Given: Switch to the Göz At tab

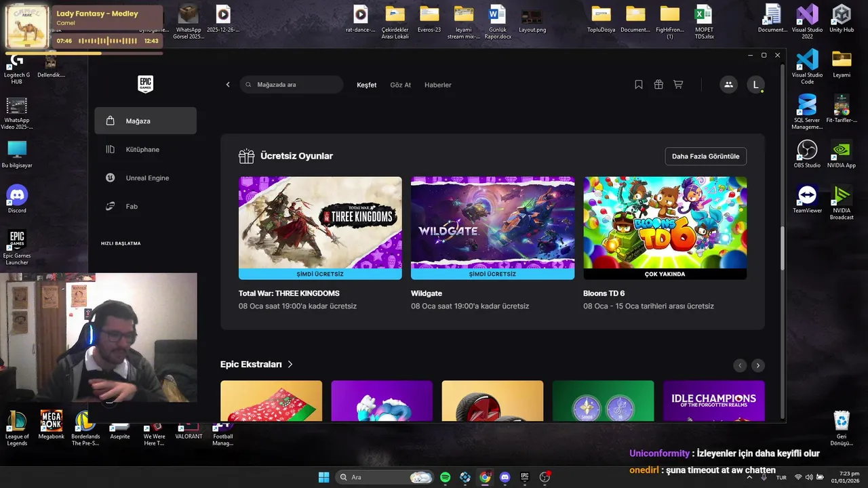Looking at the screenshot, I should pyautogui.click(x=401, y=85).
